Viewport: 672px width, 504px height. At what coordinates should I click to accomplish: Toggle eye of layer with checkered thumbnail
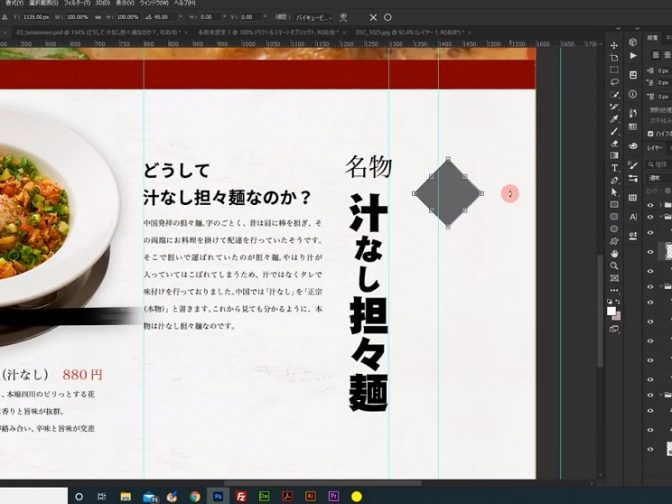coord(651,252)
